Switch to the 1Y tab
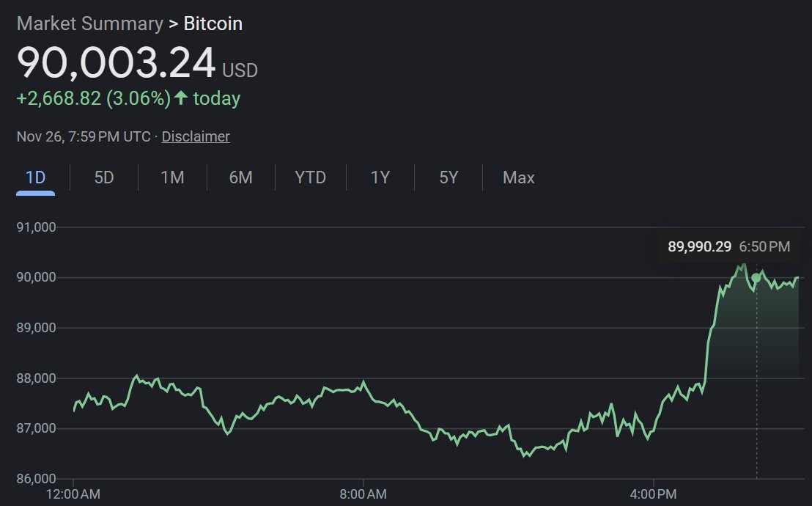Viewport: 812px width, 506px height. pos(380,177)
